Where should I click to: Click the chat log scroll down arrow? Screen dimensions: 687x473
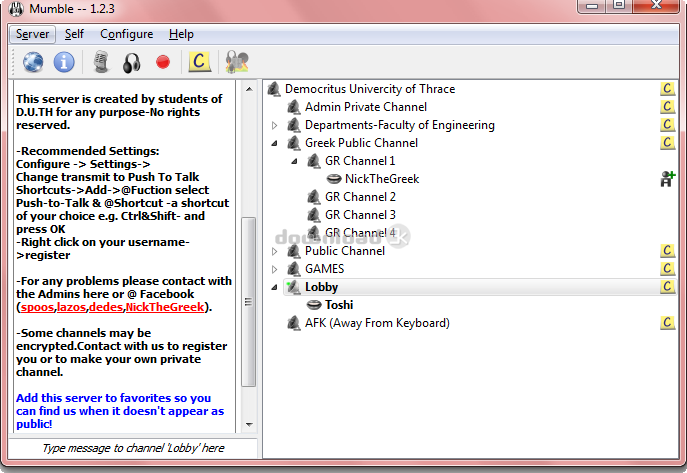coord(249,424)
